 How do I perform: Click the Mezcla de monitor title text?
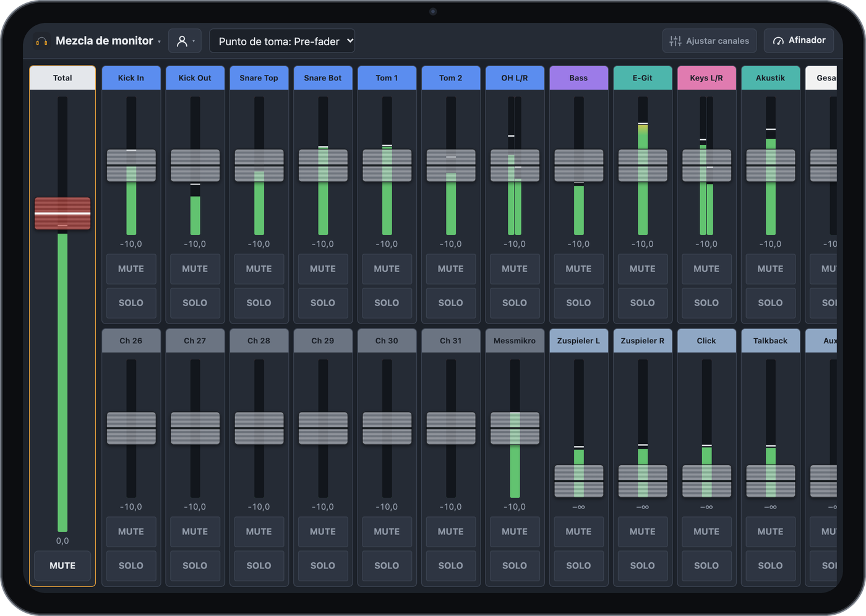[105, 41]
